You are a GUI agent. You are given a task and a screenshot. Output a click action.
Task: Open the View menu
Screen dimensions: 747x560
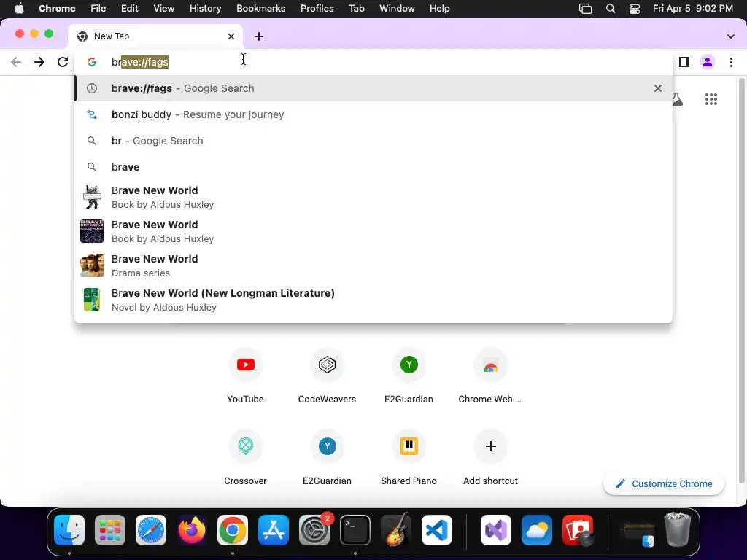tap(163, 9)
